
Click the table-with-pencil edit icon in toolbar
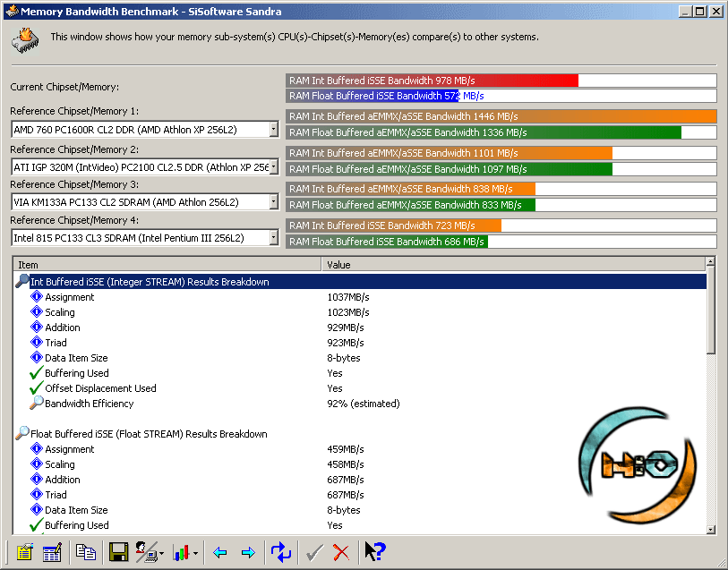(52, 552)
